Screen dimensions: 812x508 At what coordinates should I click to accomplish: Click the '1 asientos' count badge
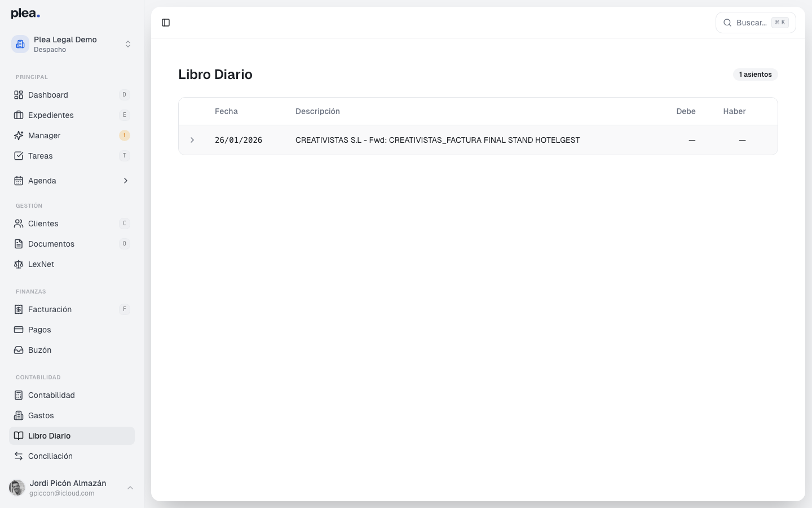(756, 75)
